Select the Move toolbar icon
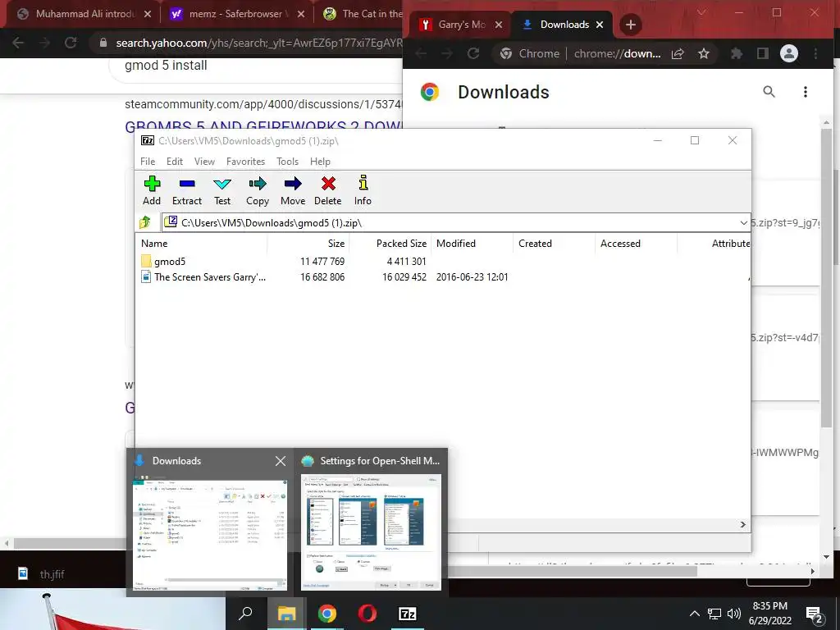Image resolution: width=840 pixels, height=630 pixels. [293, 190]
